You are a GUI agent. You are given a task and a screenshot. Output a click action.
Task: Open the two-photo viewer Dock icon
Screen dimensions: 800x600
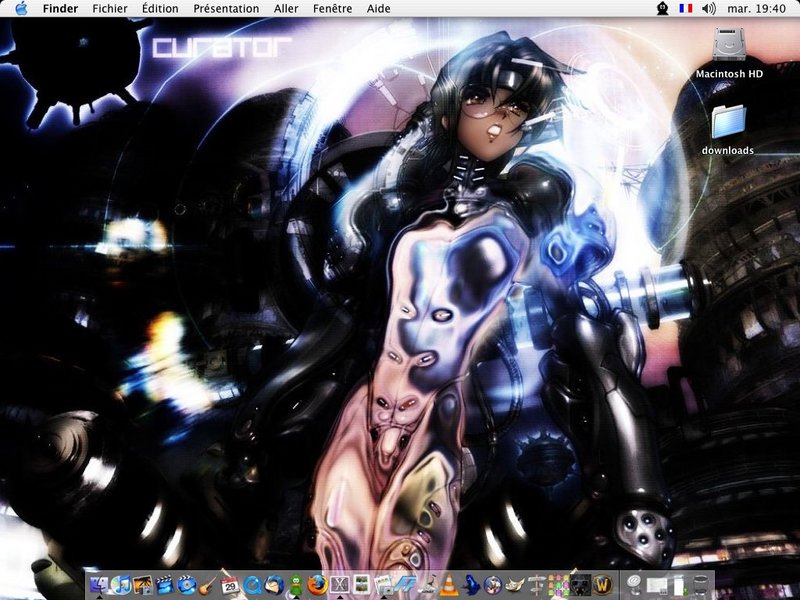click(361, 585)
